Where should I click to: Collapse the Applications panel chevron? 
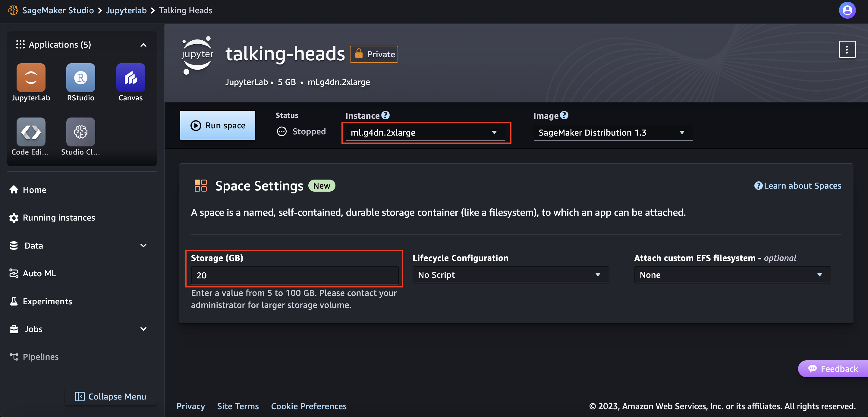point(143,45)
